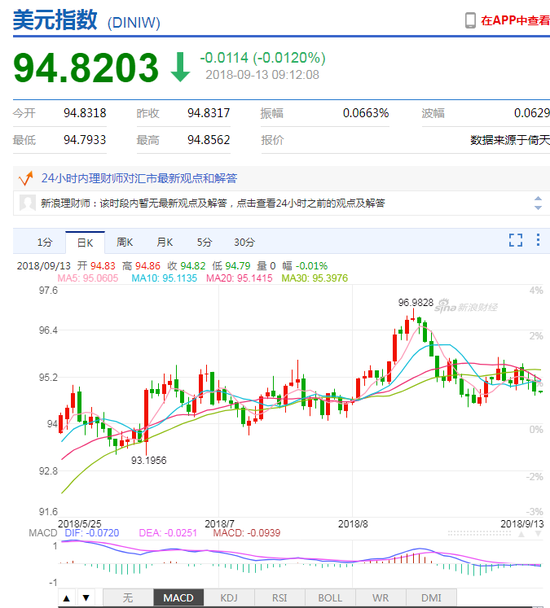Viewport: 550px width, 608px height.
Task: Switch to the 周K chart tab
Action: 125,242
